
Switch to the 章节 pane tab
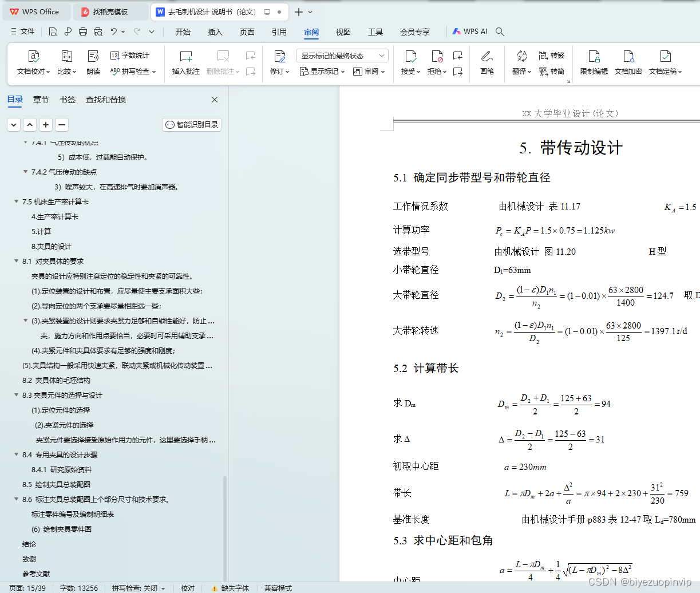click(x=41, y=100)
